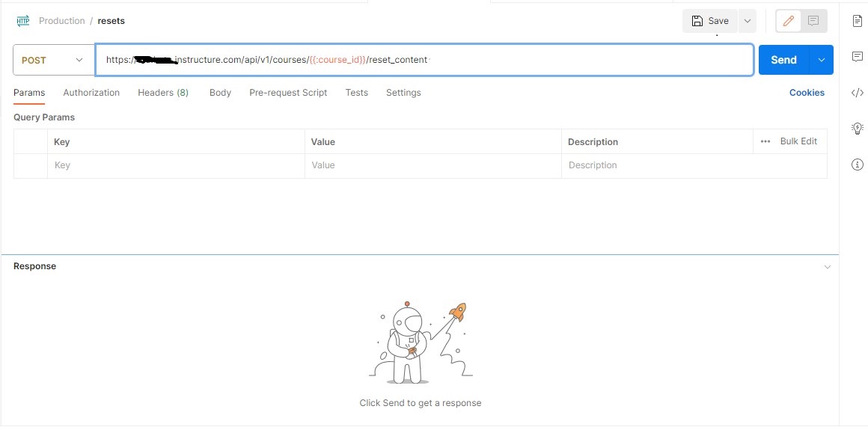Viewport: 868px width, 430px height.
Task: Open the Save options dropdown arrow
Action: [x=747, y=21]
